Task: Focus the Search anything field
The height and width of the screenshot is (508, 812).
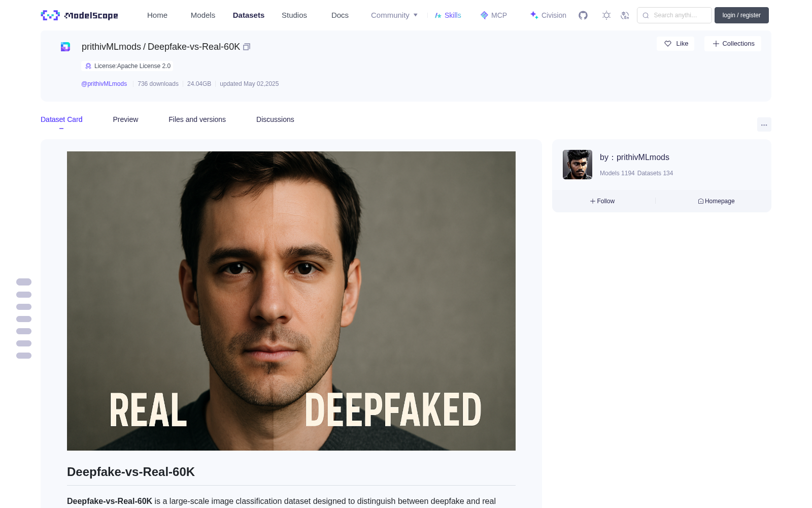Action: 674,15
